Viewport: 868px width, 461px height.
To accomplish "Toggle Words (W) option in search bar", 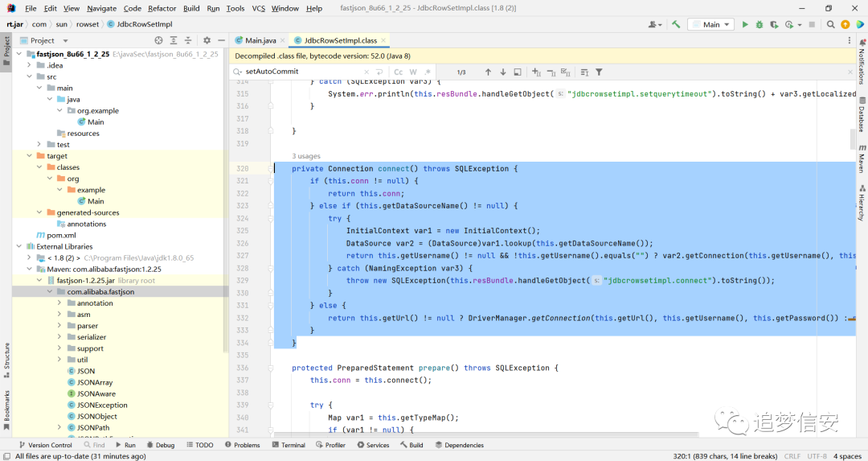I will (x=413, y=72).
